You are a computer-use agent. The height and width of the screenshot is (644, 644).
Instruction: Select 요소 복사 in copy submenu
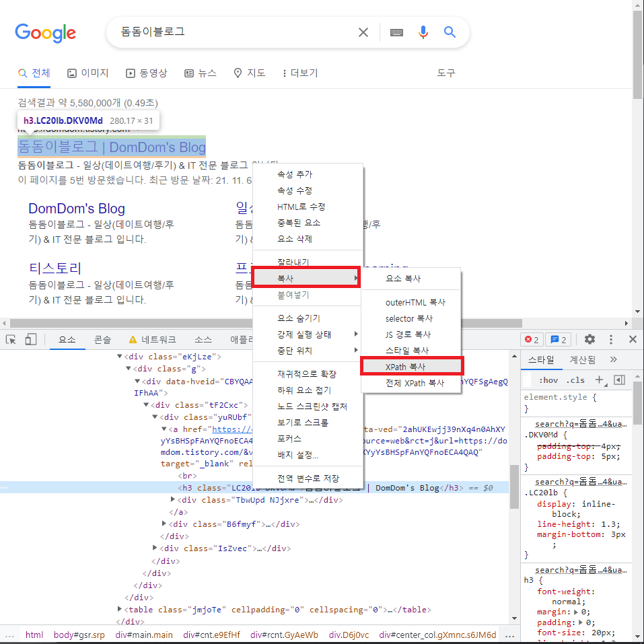411,278
